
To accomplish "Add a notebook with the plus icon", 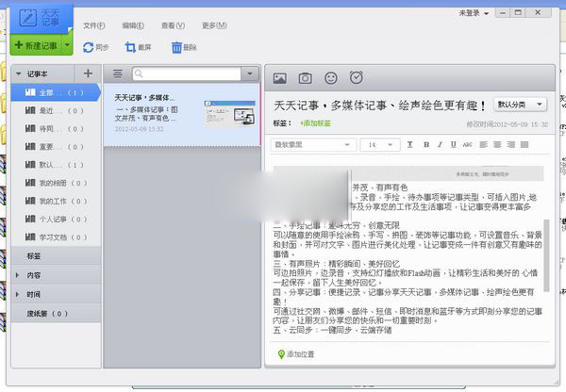I will pos(88,73).
